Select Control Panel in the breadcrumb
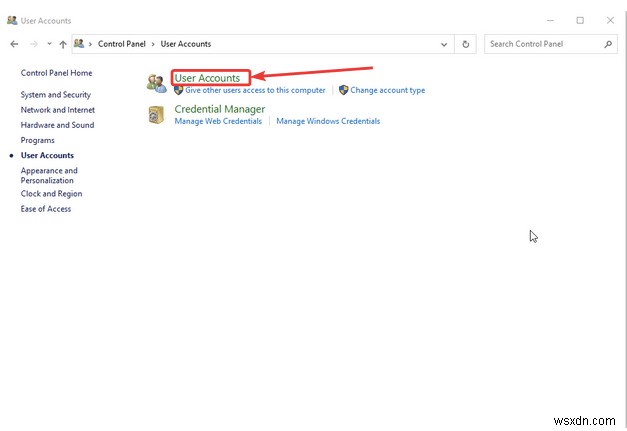This screenshot has height=431, width=627. pyautogui.click(x=122, y=44)
